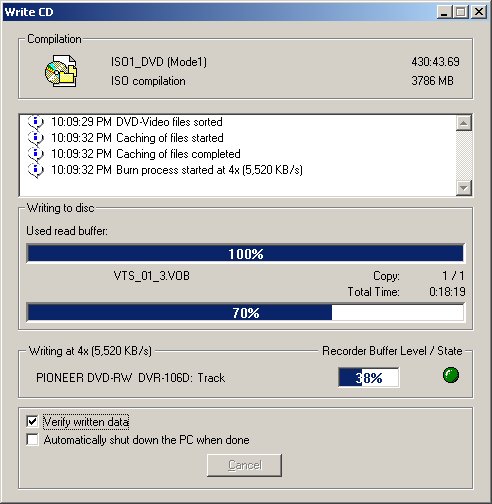The width and height of the screenshot is (492, 504).
Task: Click the ISO compilation disc icon
Action: pos(61,71)
